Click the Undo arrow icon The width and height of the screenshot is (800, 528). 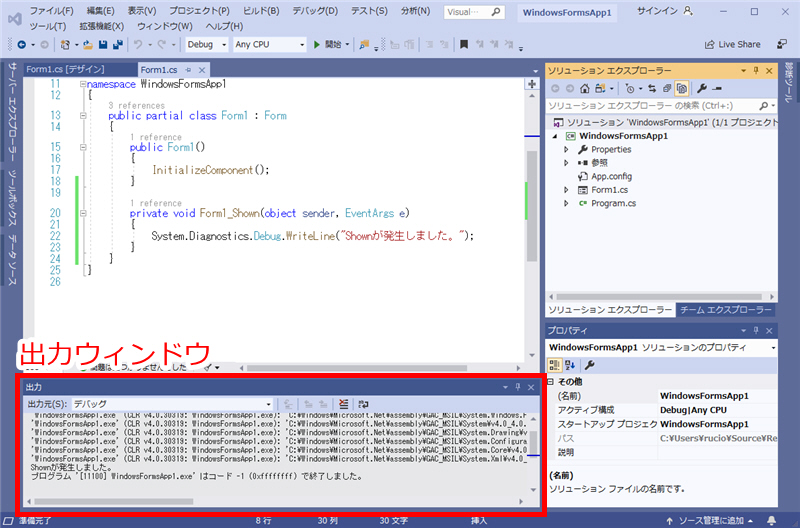(138, 45)
